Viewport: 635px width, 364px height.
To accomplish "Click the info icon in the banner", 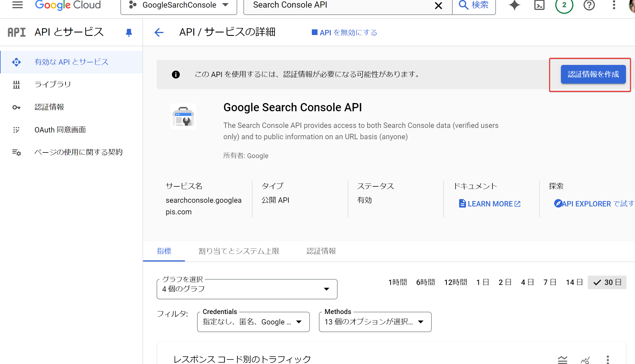I will click(176, 75).
